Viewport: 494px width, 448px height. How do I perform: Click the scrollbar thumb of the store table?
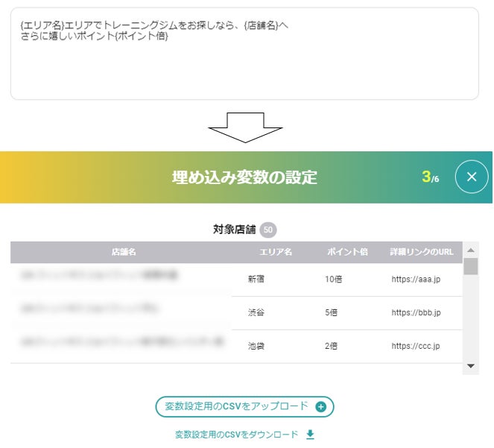[471, 267]
